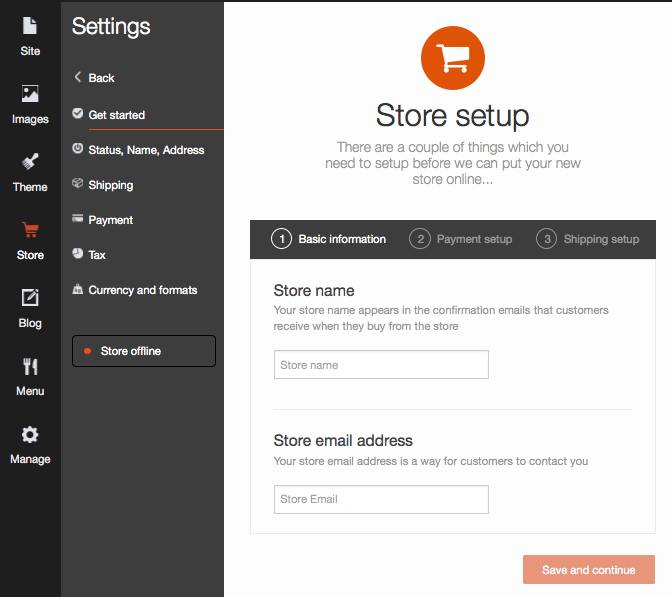This screenshot has height=597, width=672.
Task: Switch to step 3 Shipping setup
Action: click(x=588, y=239)
